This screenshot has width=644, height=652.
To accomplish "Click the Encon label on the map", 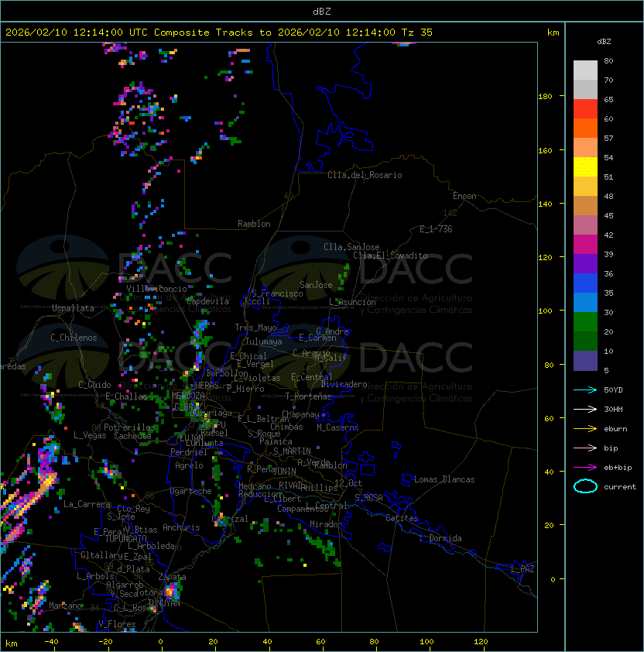I will tap(464, 196).
